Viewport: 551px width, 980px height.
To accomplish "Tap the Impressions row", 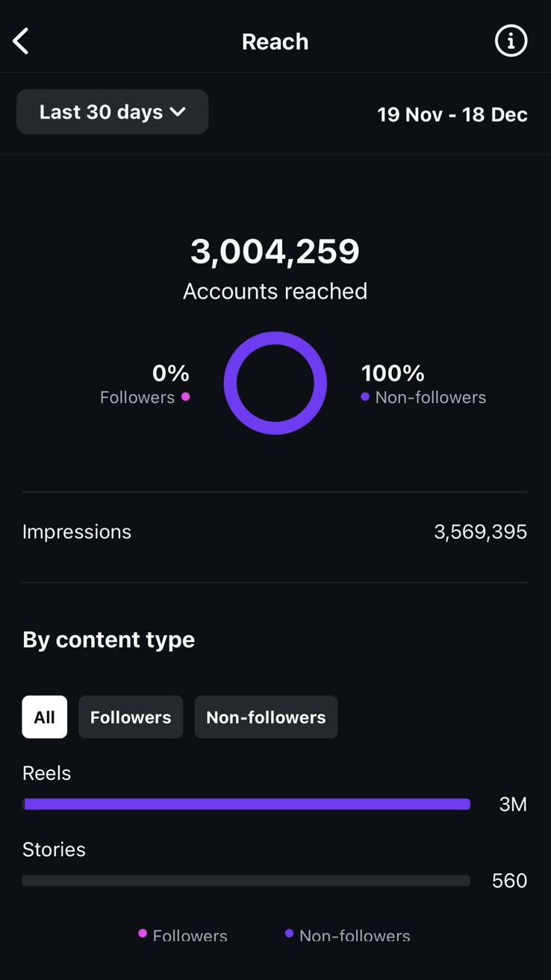I will [275, 532].
